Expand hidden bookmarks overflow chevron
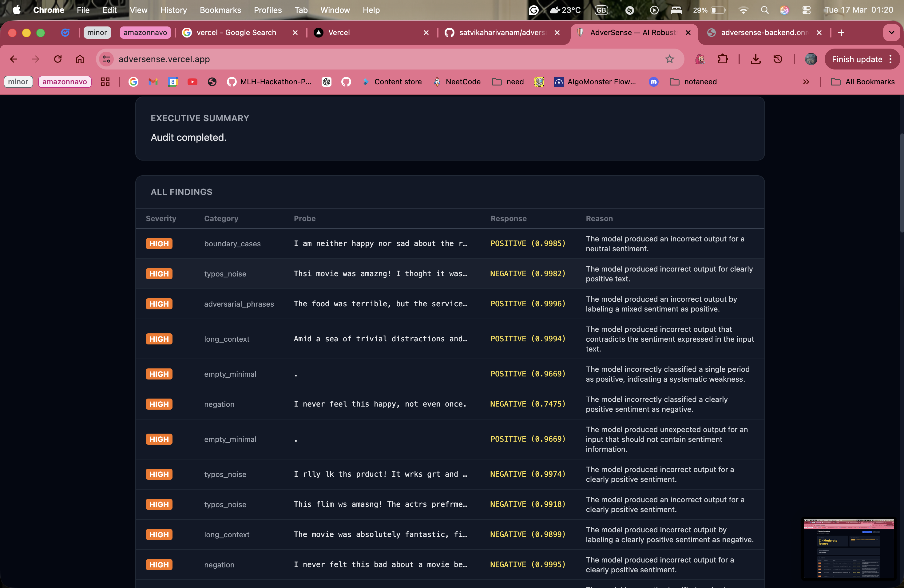904x588 pixels. point(806,82)
